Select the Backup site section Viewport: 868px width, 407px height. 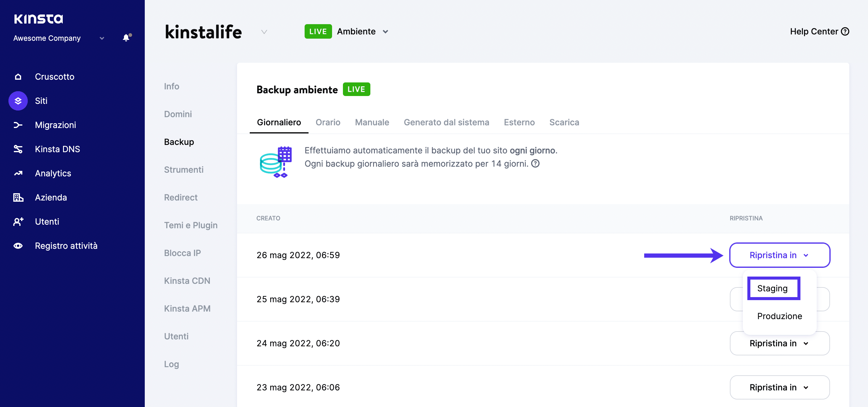point(179,142)
